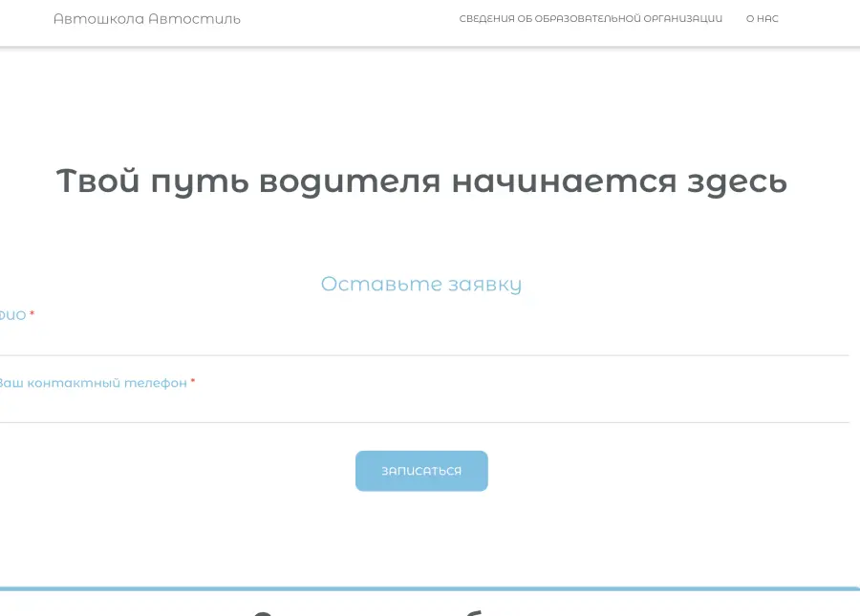The image size is (860, 616).
Task: Click the underline beneath the phone field
Action: (x=420, y=422)
